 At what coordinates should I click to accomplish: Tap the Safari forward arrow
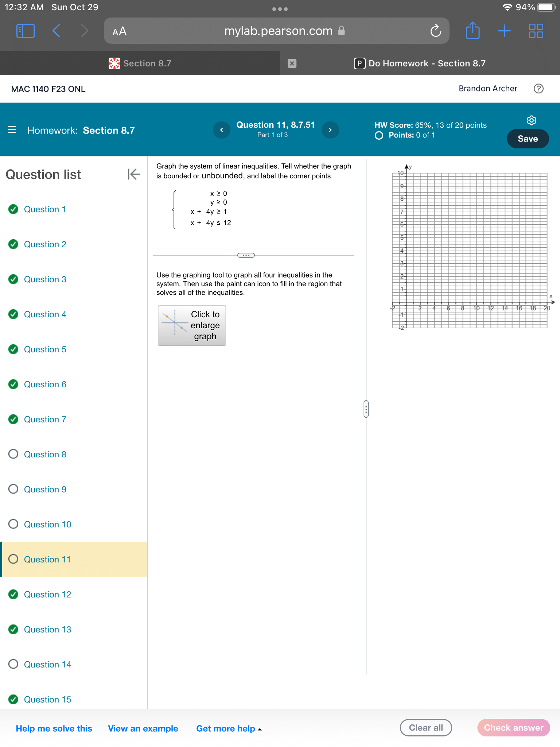point(84,31)
